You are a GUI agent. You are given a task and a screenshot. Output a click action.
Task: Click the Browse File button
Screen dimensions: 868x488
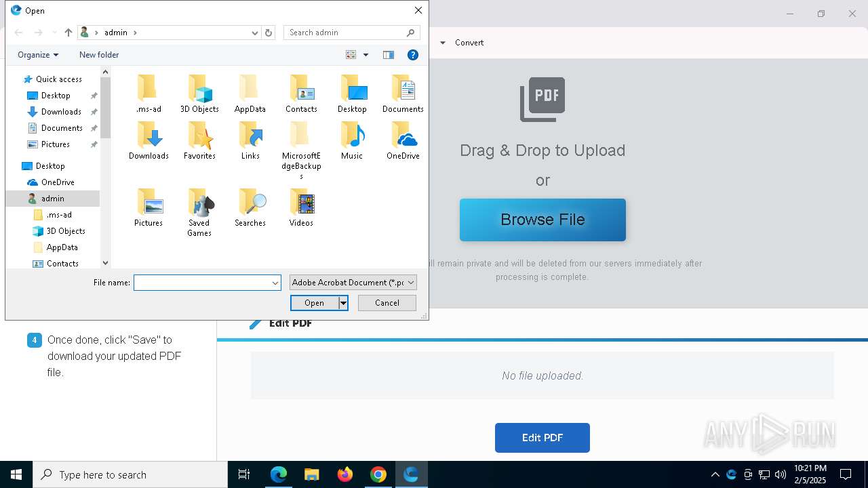tap(542, 220)
